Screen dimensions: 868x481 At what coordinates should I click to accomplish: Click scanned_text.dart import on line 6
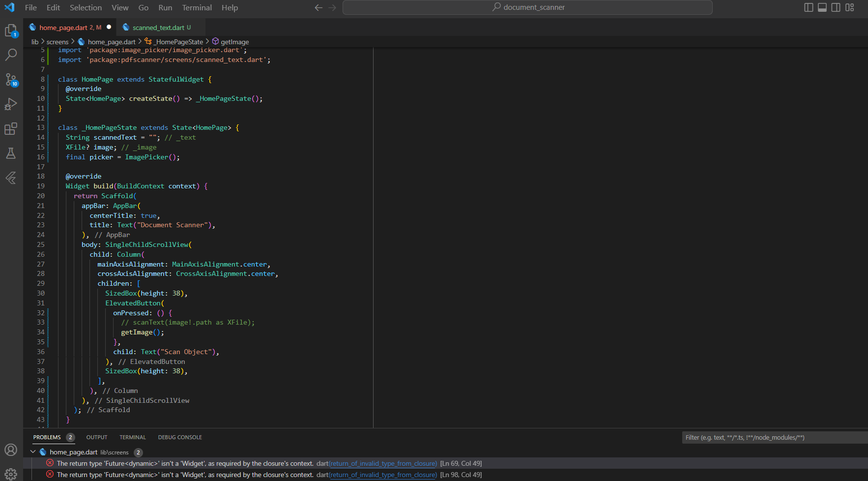click(164, 60)
